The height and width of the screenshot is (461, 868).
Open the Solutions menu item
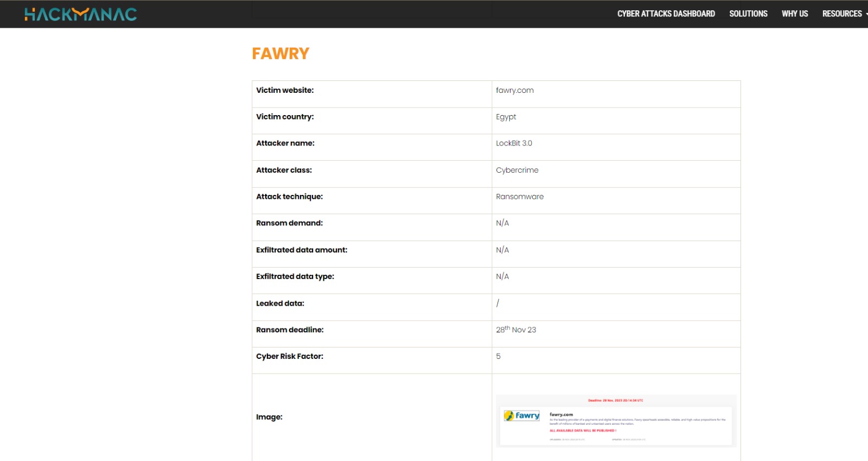[x=748, y=14]
